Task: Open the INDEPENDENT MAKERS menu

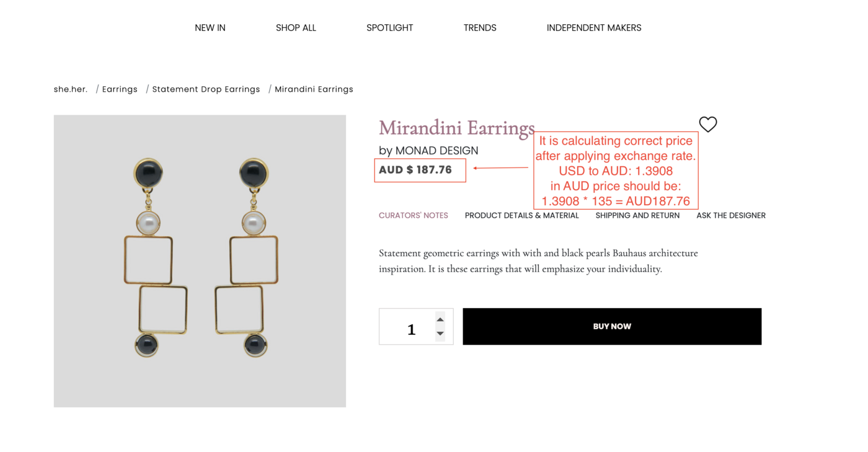Action: click(x=594, y=28)
